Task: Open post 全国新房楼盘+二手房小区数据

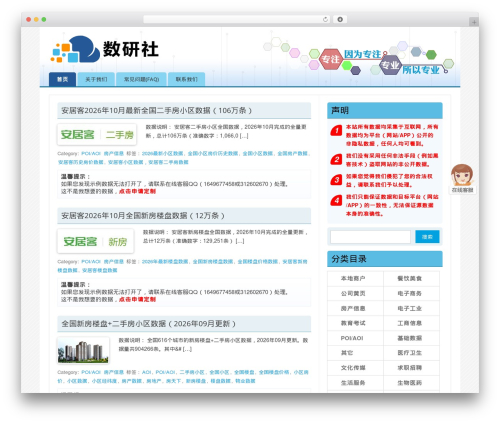Action: [148, 324]
